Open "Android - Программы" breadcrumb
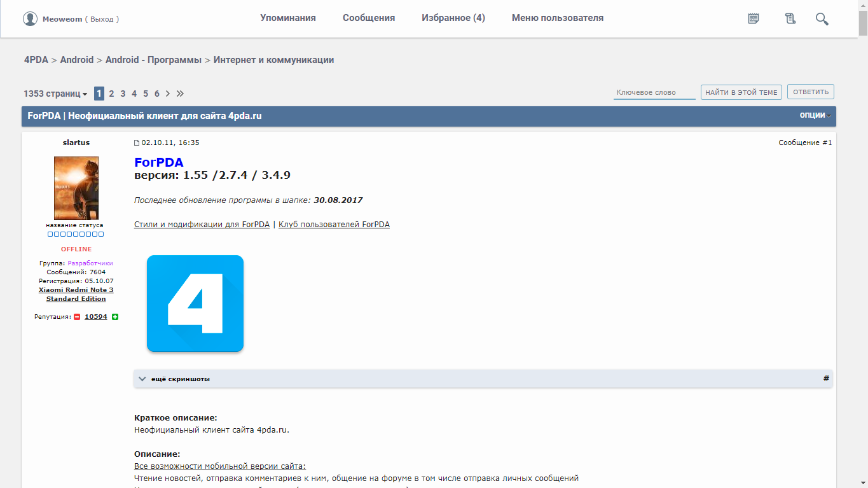Viewport: 868px width, 488px height. pyautogui.click(x=153, y=60)
